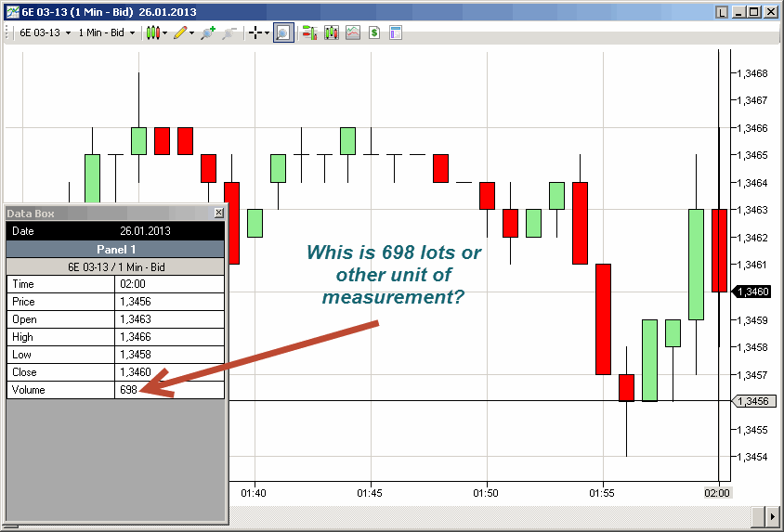Toggle the Data Box magnifier button
The width and height of the screenshot is (784, 532).
(283, 32)
